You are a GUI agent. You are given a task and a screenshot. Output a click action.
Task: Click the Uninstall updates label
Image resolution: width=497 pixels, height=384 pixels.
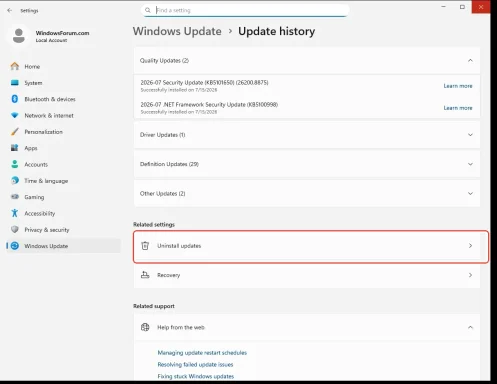pyautogui.click(x=179, y=246)
